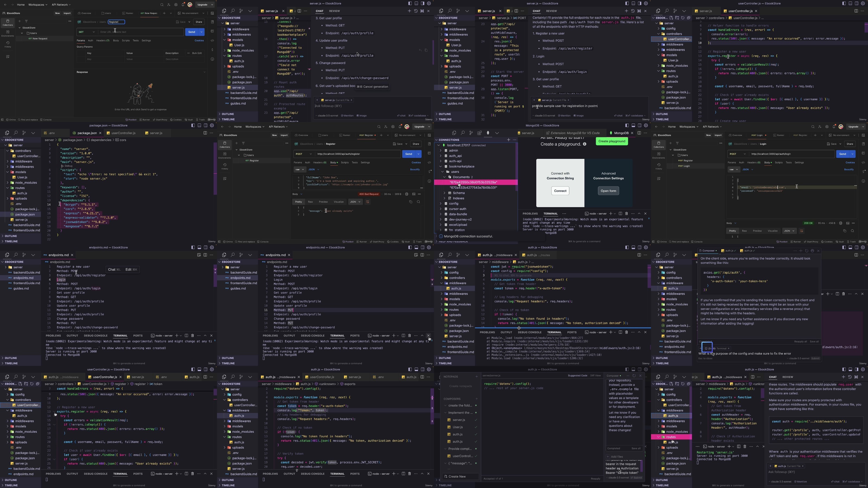Toggle secondary sidebar in the top-row userController.js window
This screenshot has width=868, height=488.
tap(857, 3)
